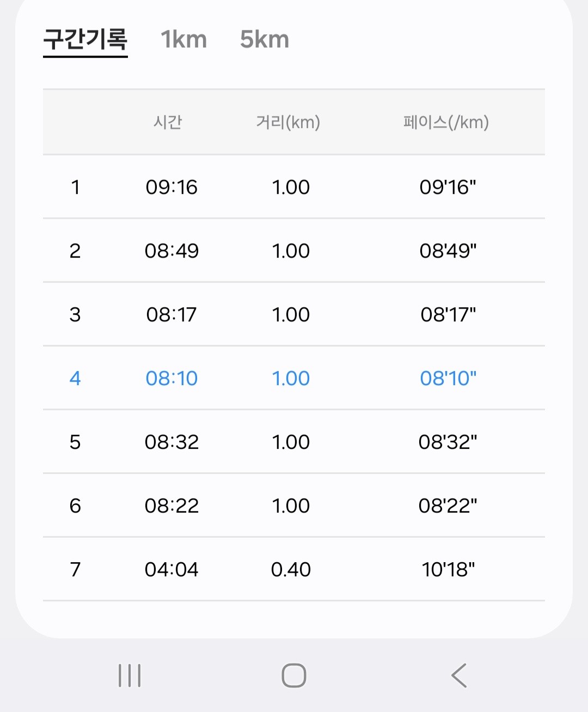Tap lap 1 time 09:16
The height and width of the screenshot is (712, 588).
coord(171,187)
